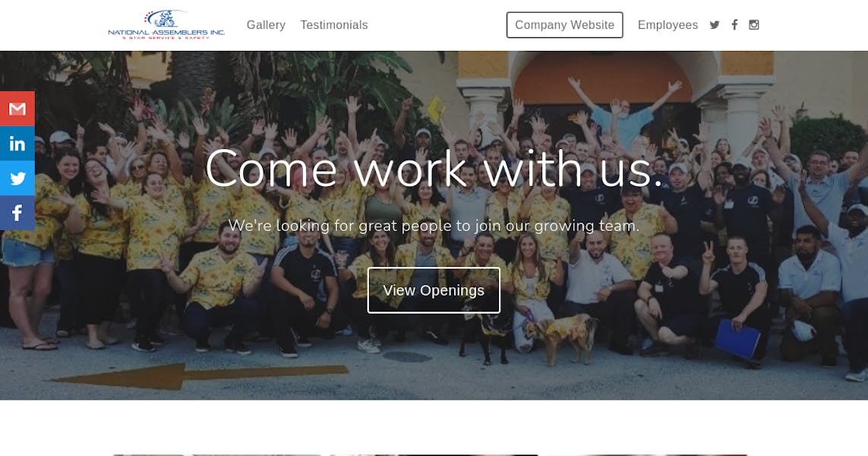Go to the Employees link
The width and height of the screenshot is (868, 456).
pos(668,25)
